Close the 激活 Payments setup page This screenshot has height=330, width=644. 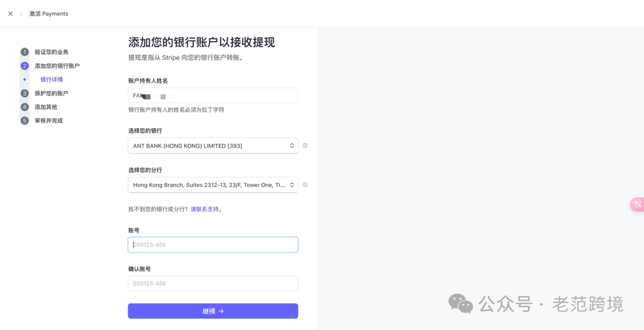[10, 14]
